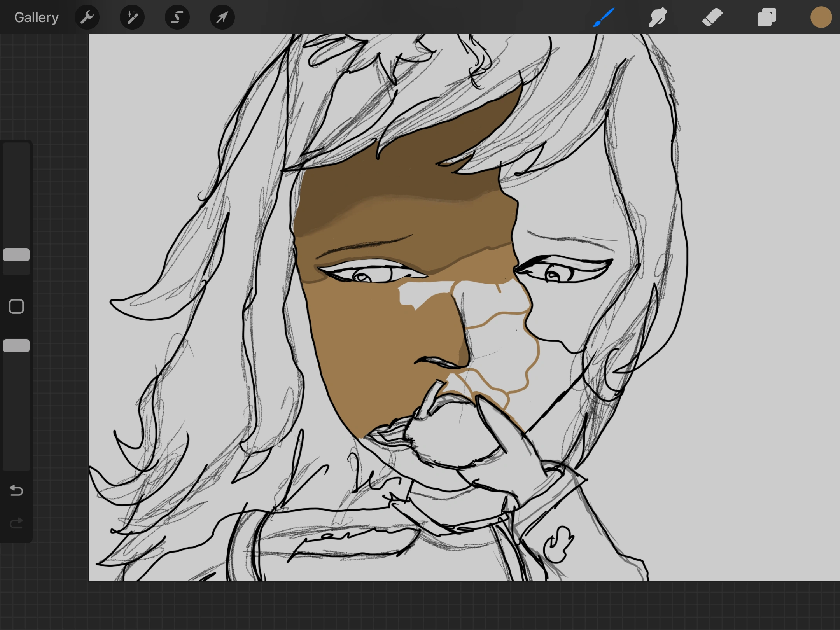Tap the square Modify button in sidebar

click(16, 306)
